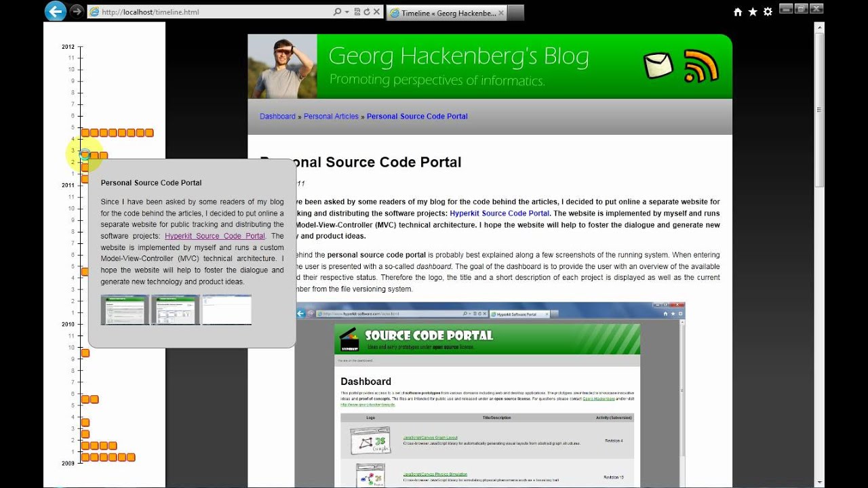Click the single orange marker at month 10 of 2010
Viewport: 868px width, 488px height.
tap(85, 353)
